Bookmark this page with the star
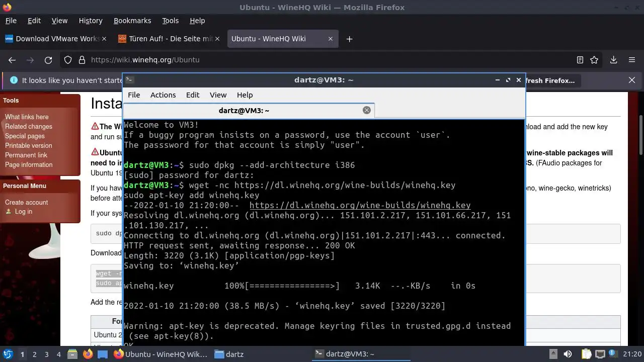 click(x=594, y=60)
